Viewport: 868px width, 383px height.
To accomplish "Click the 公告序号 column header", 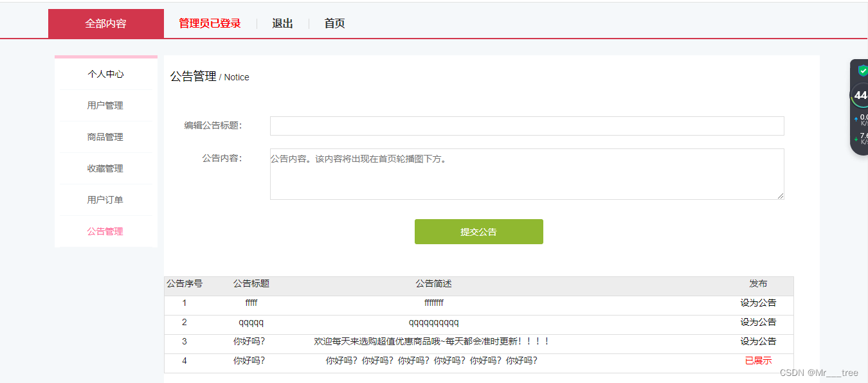I will click(185, 283).
